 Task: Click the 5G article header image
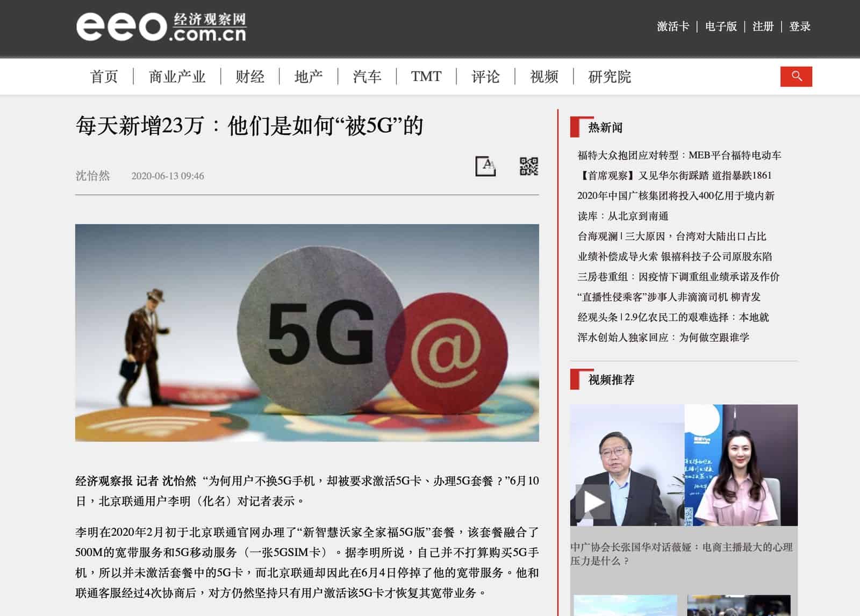[307, 333]
